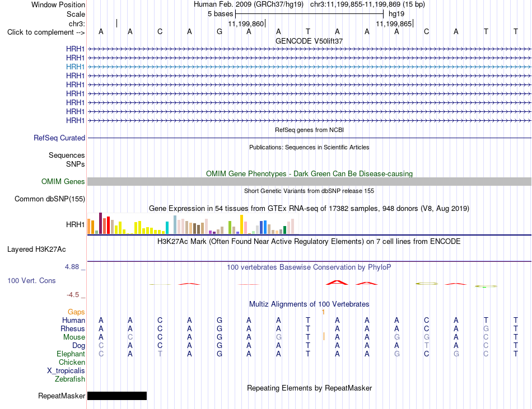Select the Sequences track label
Viewport: 532px width, 409px height.
67,155
